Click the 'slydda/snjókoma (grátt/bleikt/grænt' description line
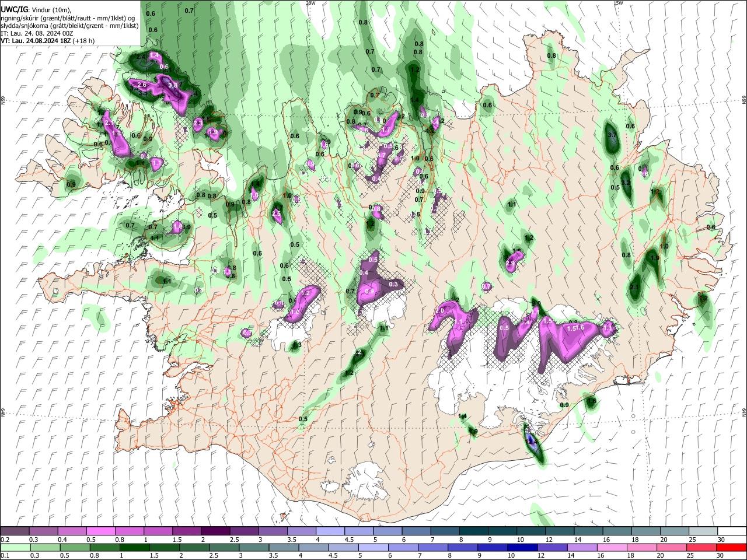Image resolution: width=747 pixels, height=560 pixels. [x=69, y=26]
